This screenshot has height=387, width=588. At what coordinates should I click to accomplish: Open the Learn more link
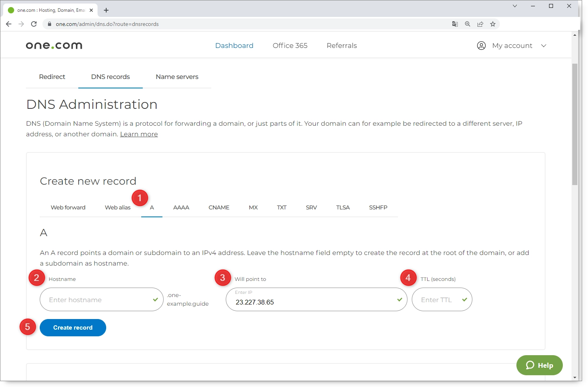tap(138, 134)
